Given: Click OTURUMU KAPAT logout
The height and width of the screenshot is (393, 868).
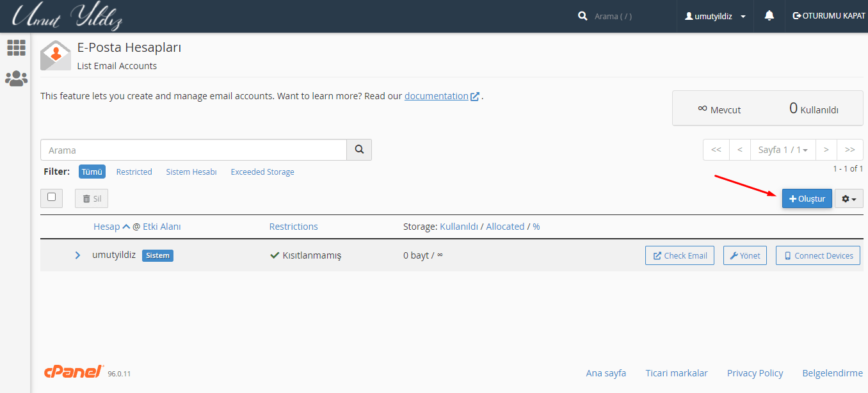Looking at the screenshot, I should [829, 16].
